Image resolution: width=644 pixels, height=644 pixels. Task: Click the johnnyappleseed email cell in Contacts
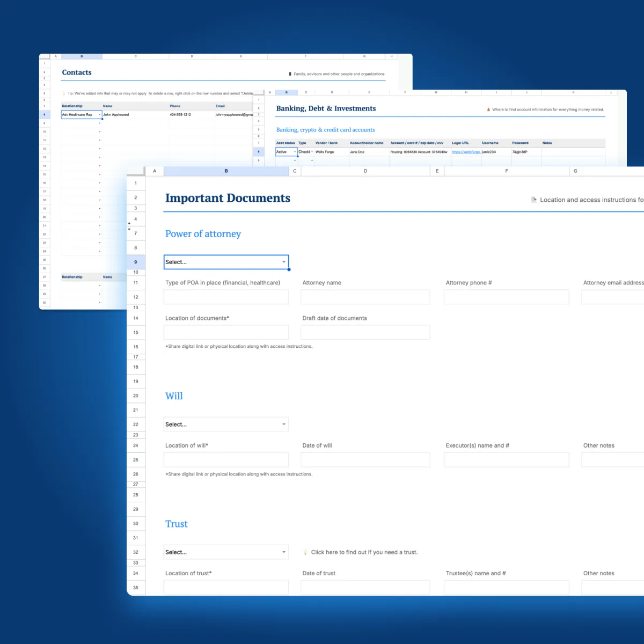tap(234, 114)
